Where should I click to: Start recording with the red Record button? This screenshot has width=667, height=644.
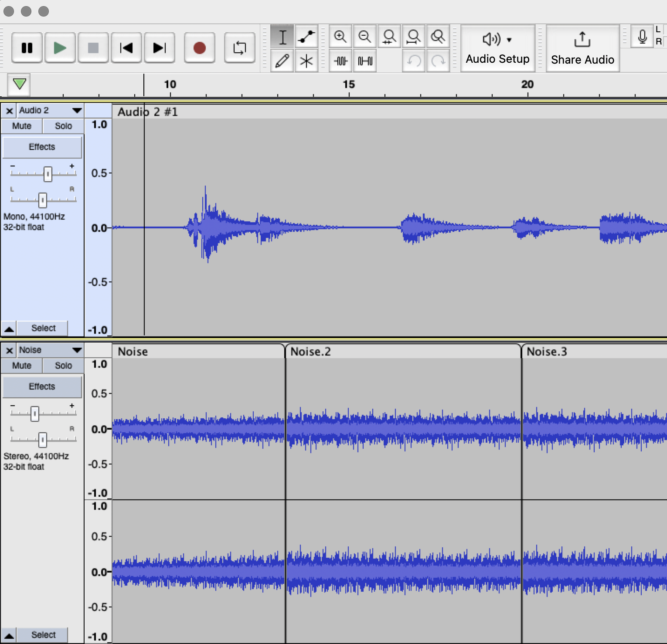click(x=200, y=48)
